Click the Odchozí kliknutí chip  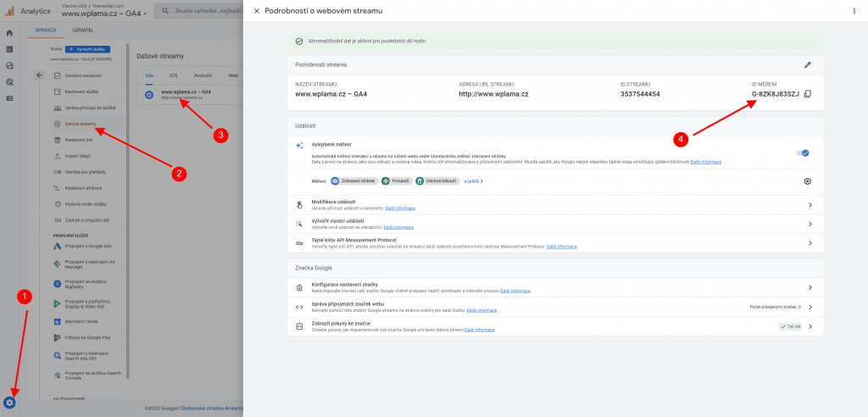tap(437, 181)
